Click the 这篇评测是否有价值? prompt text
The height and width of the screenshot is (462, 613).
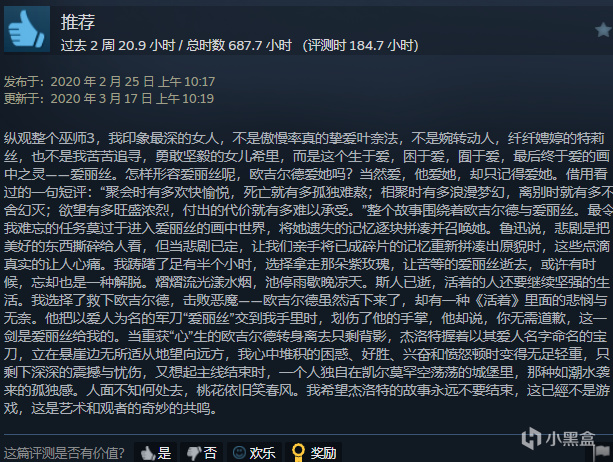tap(64, 453)
